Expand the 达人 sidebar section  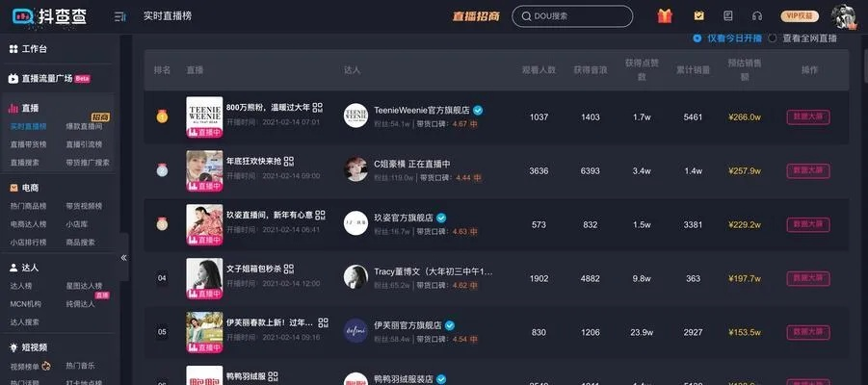click(x=24, y=268)
